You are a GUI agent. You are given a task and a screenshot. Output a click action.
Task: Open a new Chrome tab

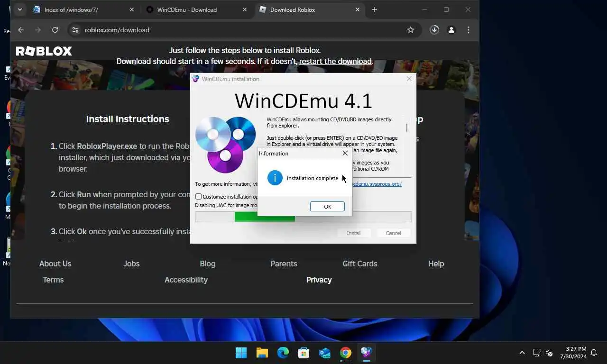[375, 9]
